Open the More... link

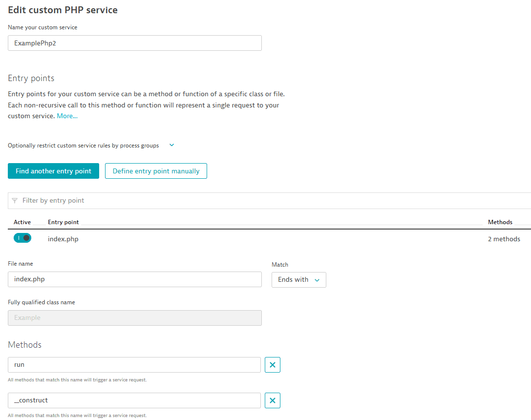tap(67, 116)
